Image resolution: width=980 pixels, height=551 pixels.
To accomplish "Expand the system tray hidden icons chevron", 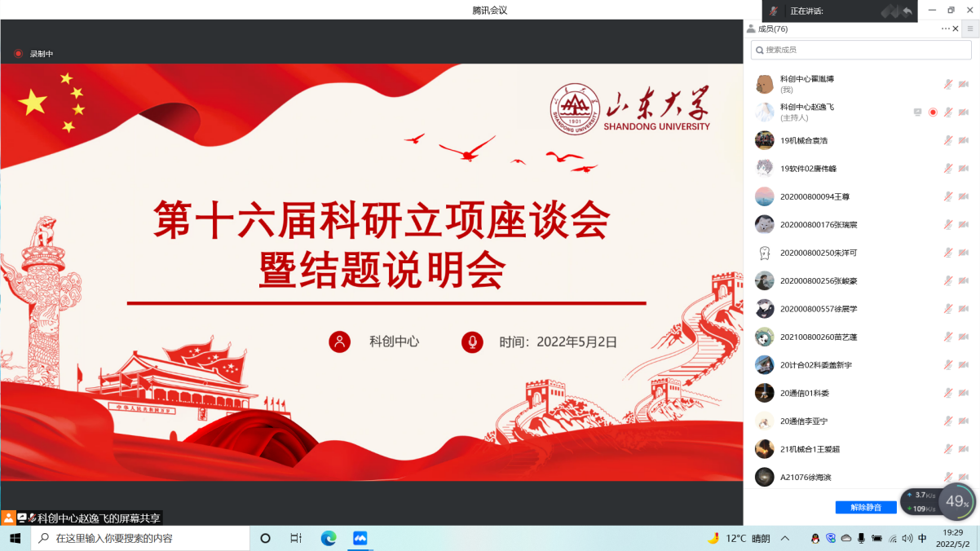I will [x=785, y=538].
